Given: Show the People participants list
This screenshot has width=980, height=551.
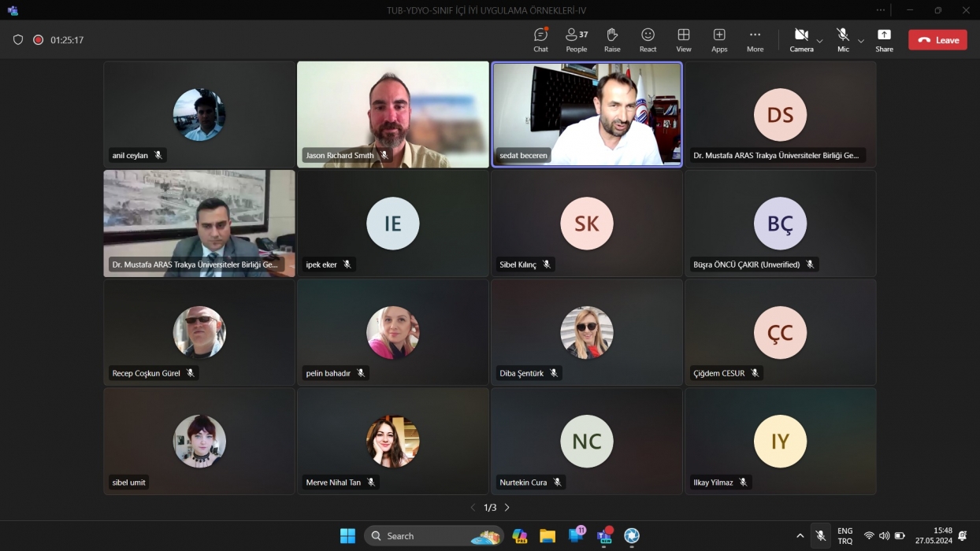Looking at the screenshot, I should (x=576, y=39).
